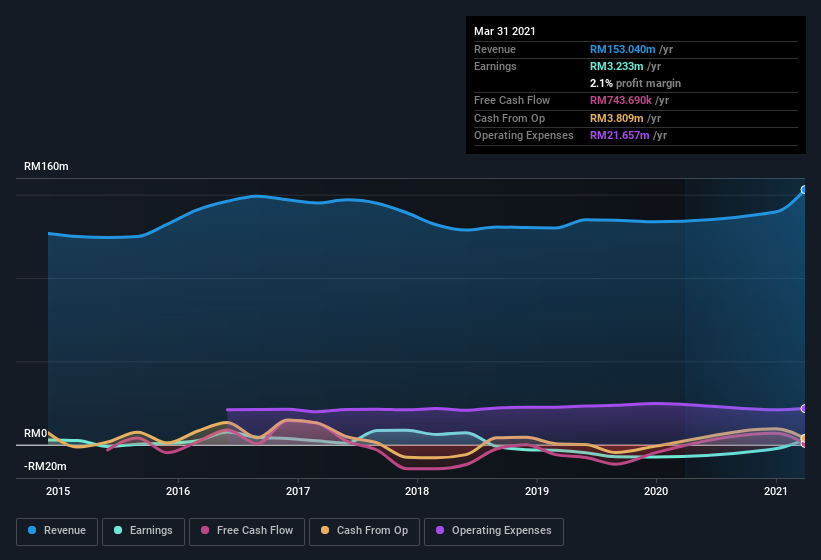821x560 pixels.
Task: Click the purple Operating Expenses legend dot
Action: click(x=440, y=530)
